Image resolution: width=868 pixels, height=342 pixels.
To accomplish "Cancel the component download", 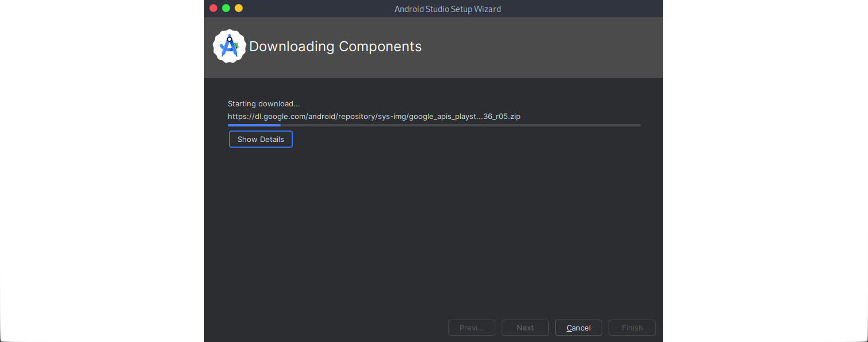I will point(579,328).
